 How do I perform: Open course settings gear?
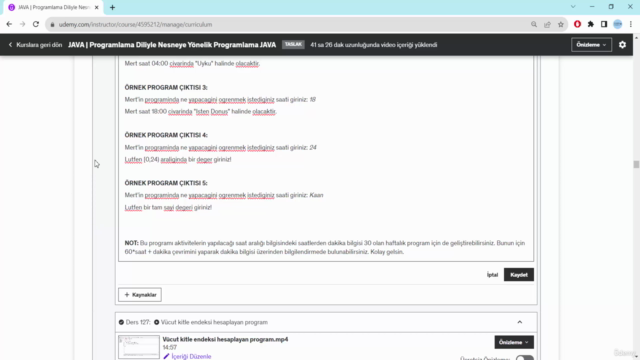(622, 45)
